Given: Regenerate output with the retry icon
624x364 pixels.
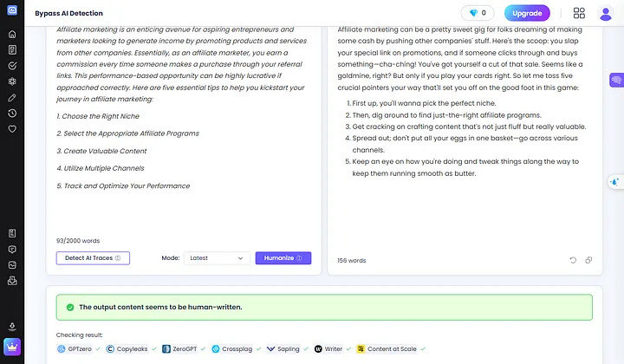Looking at the screenshot, I should [x=573, y=260].
